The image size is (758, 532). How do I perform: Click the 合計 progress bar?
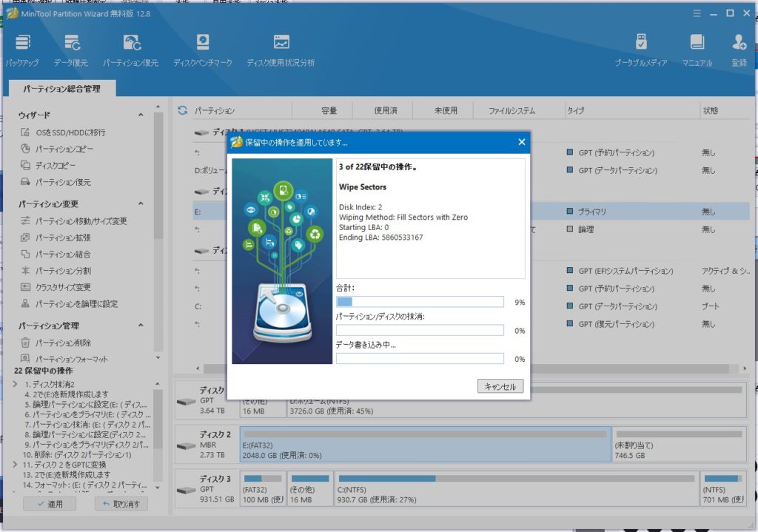pos(420,302)
